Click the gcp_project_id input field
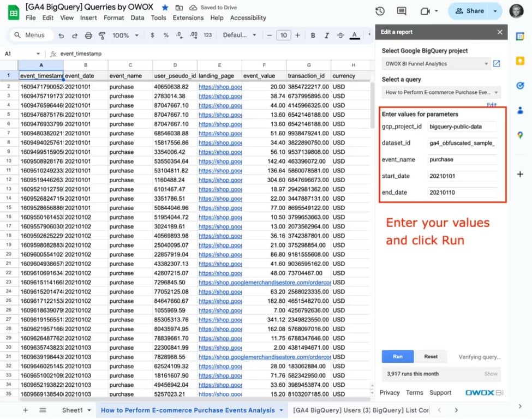The height and width of the screenshot is (419, 532). 462,127
